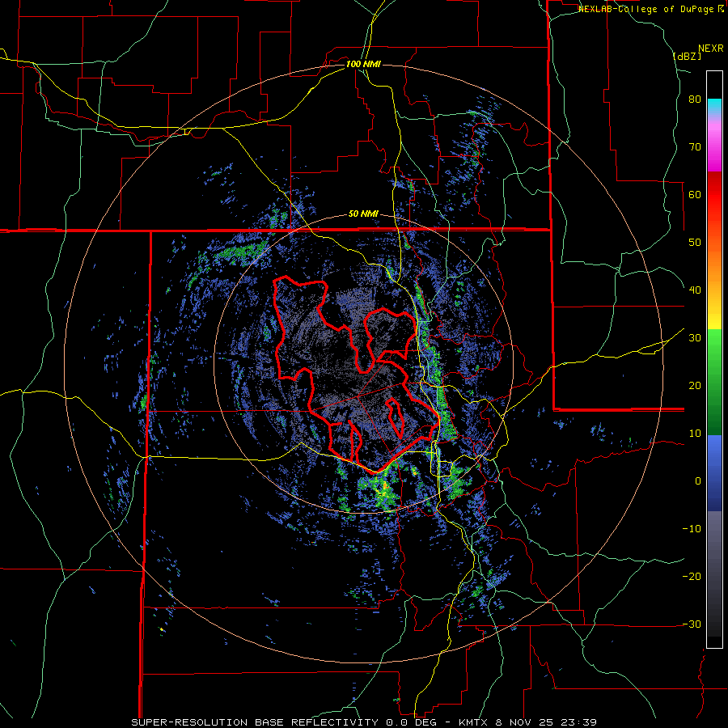Viewport: 728px width, 728px height.
Task: Click the 10 value on the dBZ scale
Action: tap(695, 434)
